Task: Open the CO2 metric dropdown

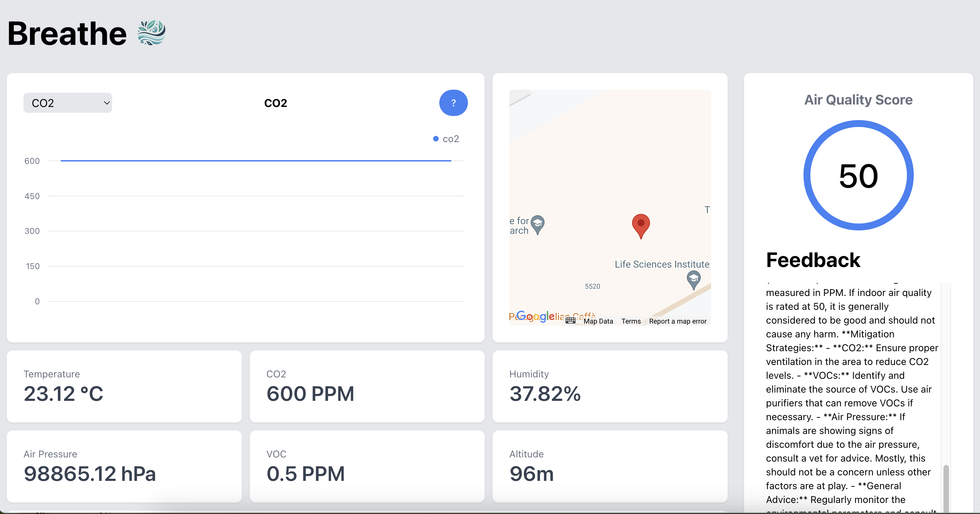Action: (67, 103)
